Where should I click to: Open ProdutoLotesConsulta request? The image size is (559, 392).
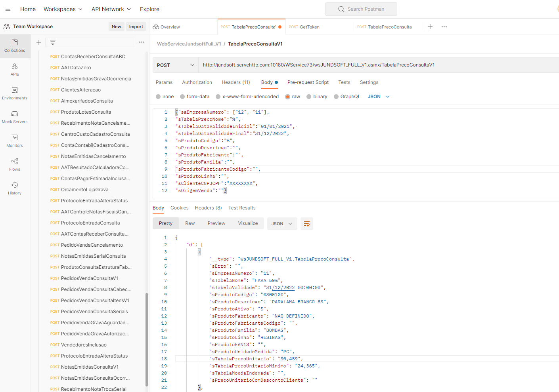pyautogui.click(x=86, y=112)
